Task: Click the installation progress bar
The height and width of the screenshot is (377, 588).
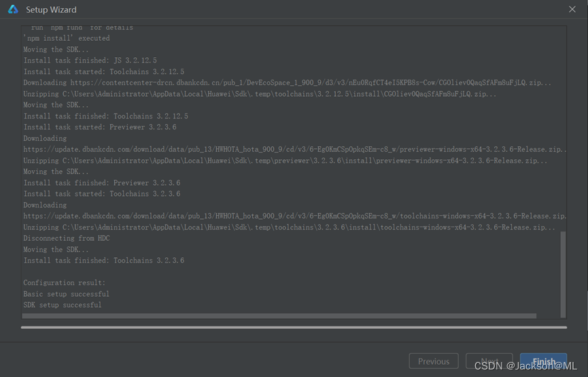Action: 294,327
